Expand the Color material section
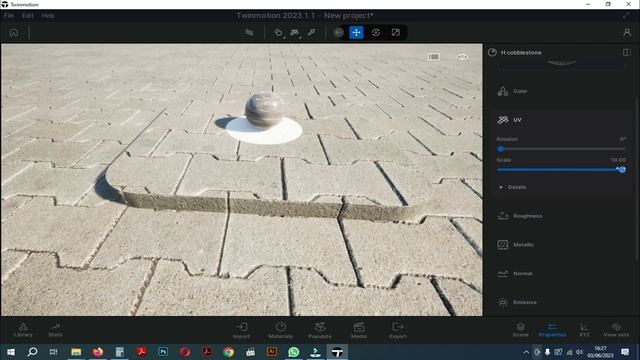Viewport: 640px width, 360px height. [x=561, y=91]
